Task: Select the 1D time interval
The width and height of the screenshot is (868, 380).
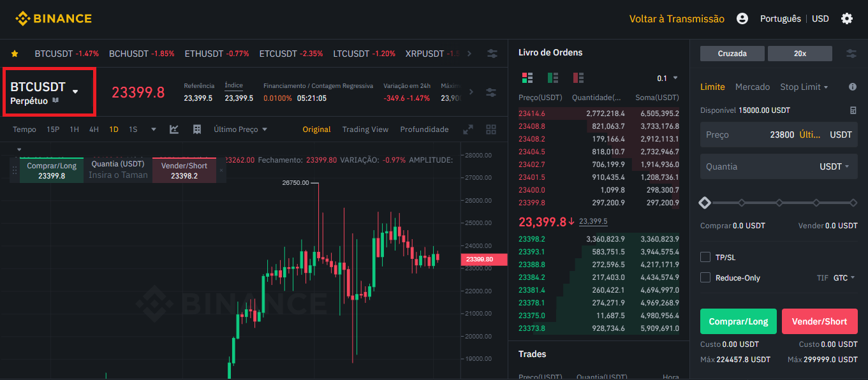Action: (114, 129)
